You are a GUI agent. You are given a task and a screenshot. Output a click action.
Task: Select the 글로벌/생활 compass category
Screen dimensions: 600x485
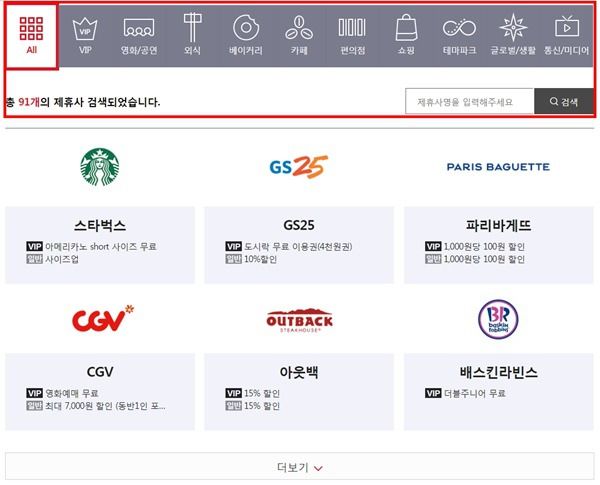pos(513,28)
